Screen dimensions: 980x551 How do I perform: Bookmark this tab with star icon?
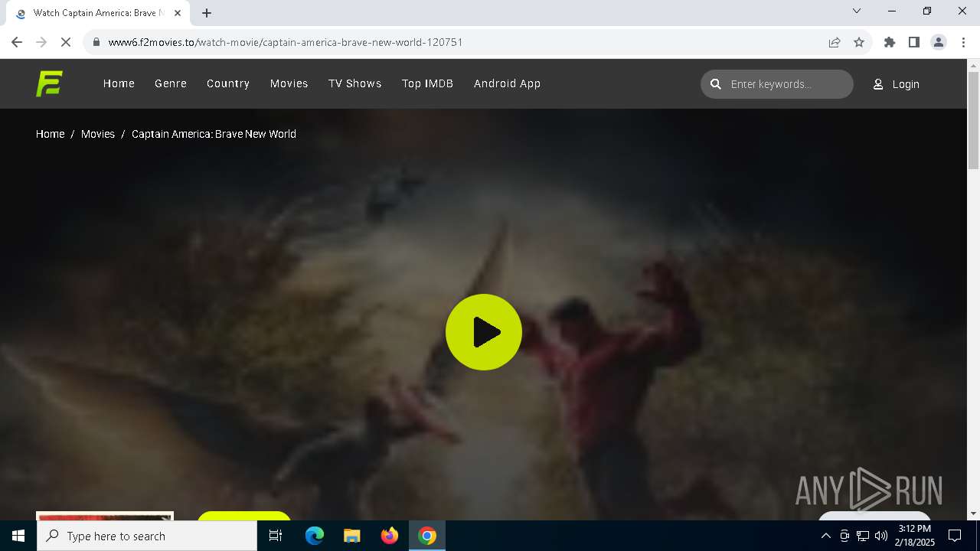click(x=859, y=42)
